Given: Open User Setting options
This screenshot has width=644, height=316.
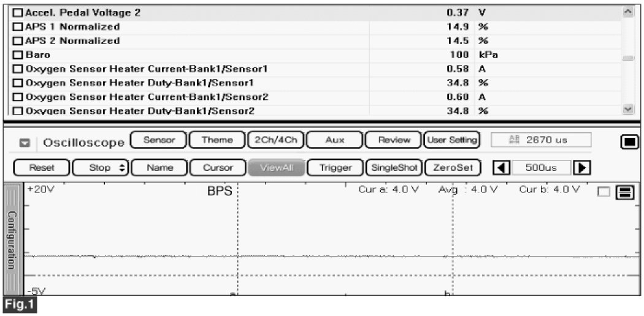Looking at the screenshot, I should point(451,140).
